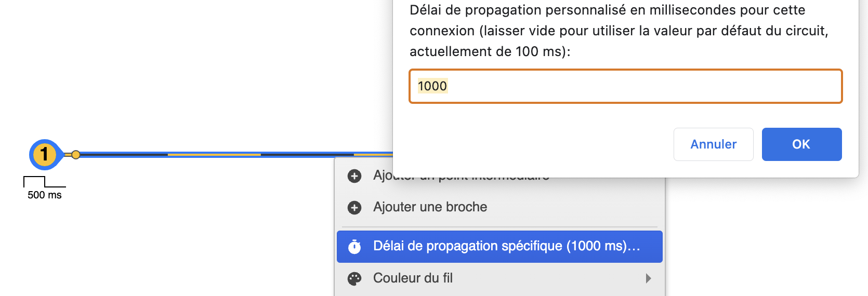Open the Couleur du fil menu entry
The width and height of the screenshot is (868, 296).
click(x=413, y=278)
